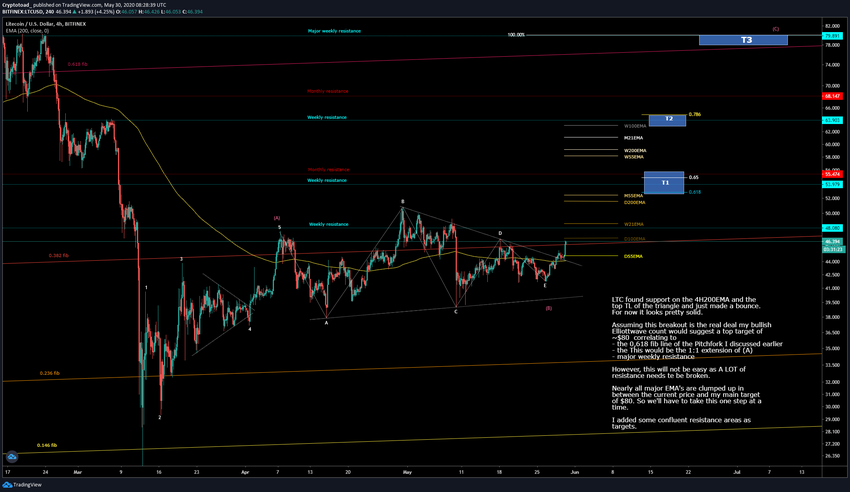Image resolution: width=850 pixels, height=492 pixels.
Task: Click the W55EMA label
Action: pyautogui.click(x=634, y=157)
